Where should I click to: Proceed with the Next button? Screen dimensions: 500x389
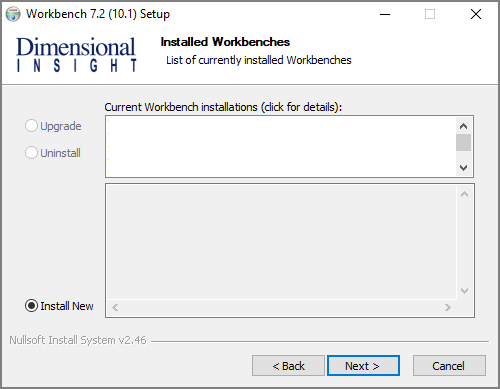pyautogui.click(x=363, y=366)
